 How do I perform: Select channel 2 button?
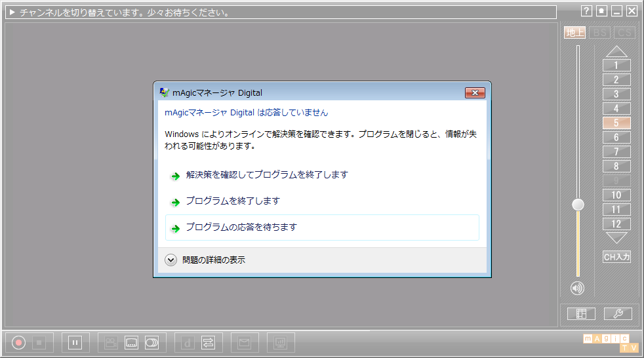tap(616, 79)
